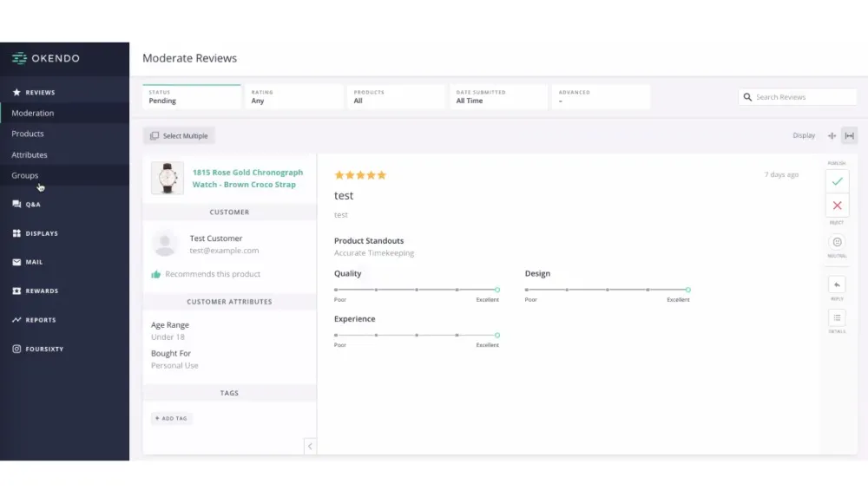The height and width of the screenshot is (503, 868).
Task: Open the Status filter dropdown
Action: pos(192,97)
